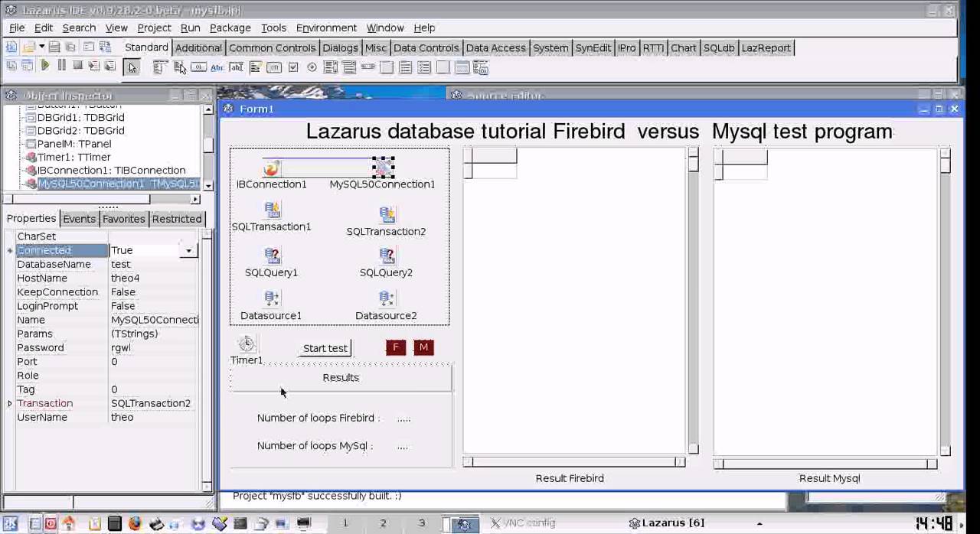Click the Run (green play) toolbar icon
Image resolution: width=980 pixels, height=534 pixels.
click(x=44, y=66)
